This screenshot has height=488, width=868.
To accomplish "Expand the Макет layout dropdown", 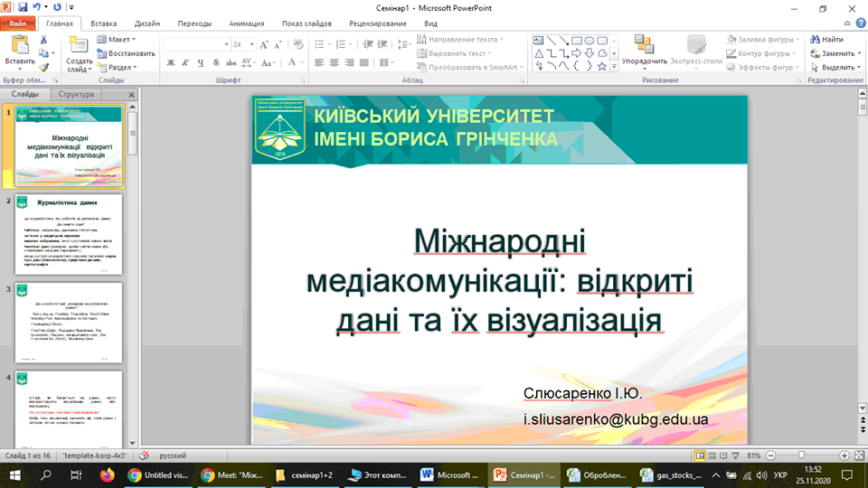I will (x=121, y=40).
